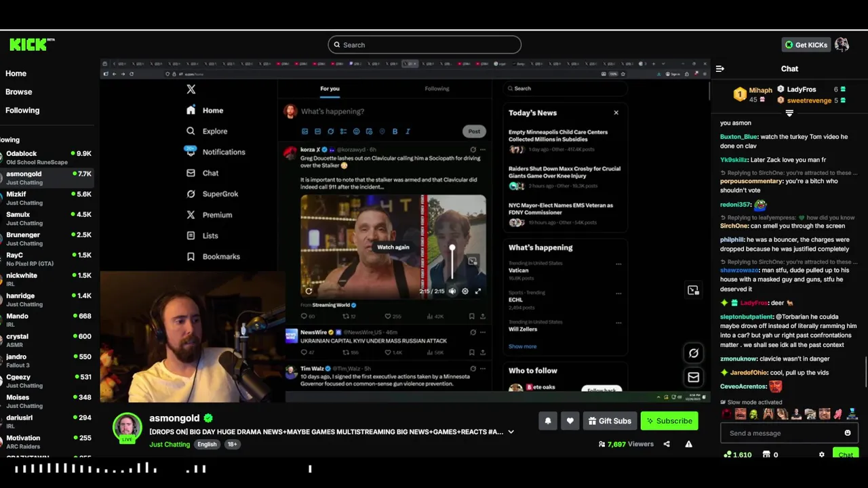Image resolution: width=868 pixels, height=488 pixels.
Task: Click Watch again on the video
Action: pos(393,247)
